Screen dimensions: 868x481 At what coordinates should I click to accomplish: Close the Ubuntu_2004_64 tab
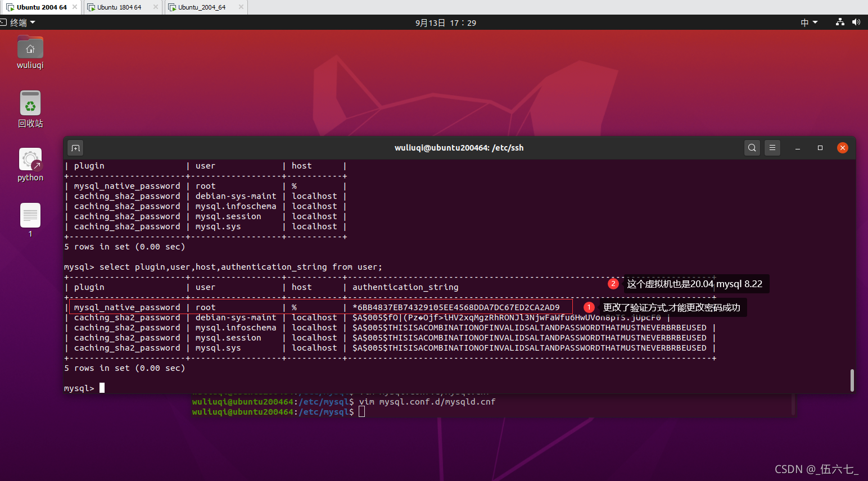point(241,7)
